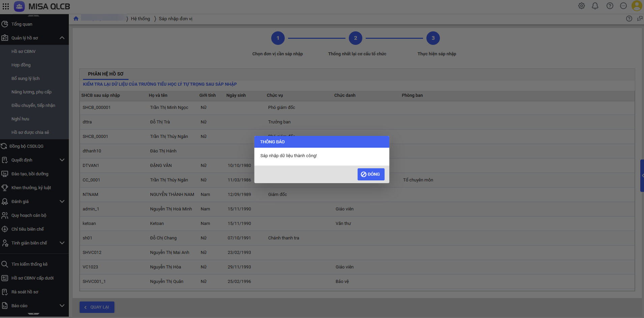Click the QUAY LẠI back button
The height and width of the screenshot is (318, 644).
(x=97, y=307)
